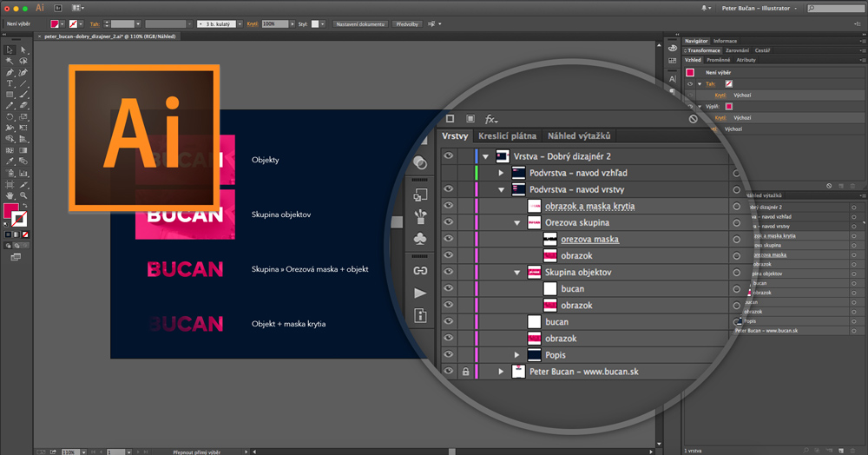Select the Pencil tool
This screenshot has height=455, width=868.
10,106
